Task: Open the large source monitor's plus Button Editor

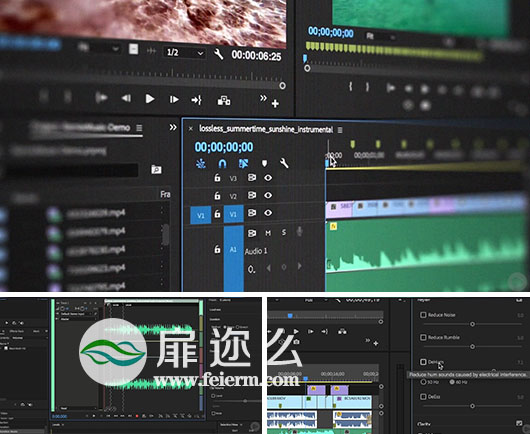Action: (x=275, y=103)
